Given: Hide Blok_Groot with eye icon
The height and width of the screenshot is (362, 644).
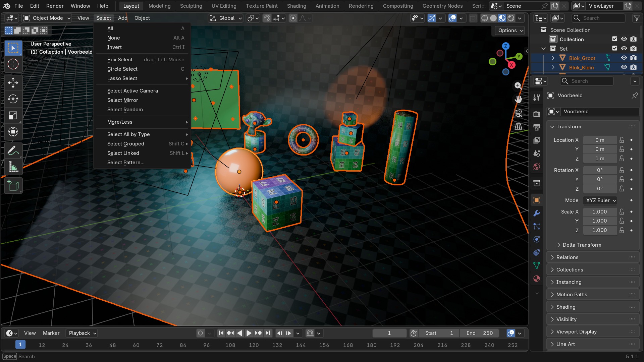Looking at the screenshot, I should click(624, 58).
